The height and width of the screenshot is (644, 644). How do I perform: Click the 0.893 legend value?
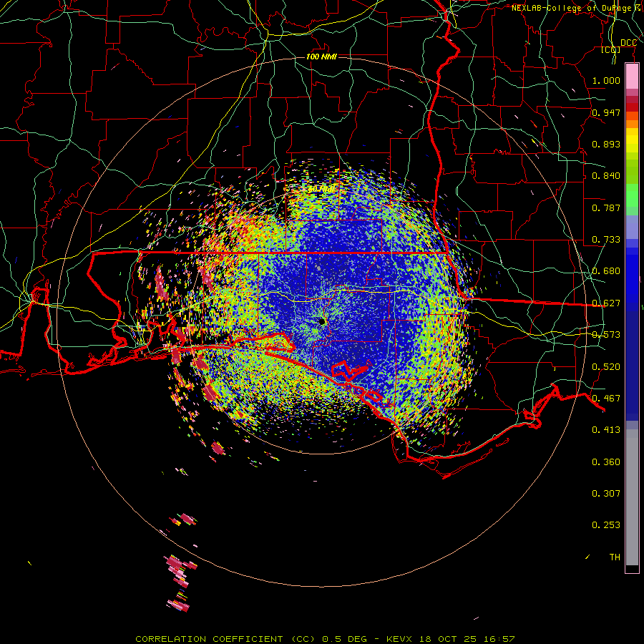pos(606,144)
